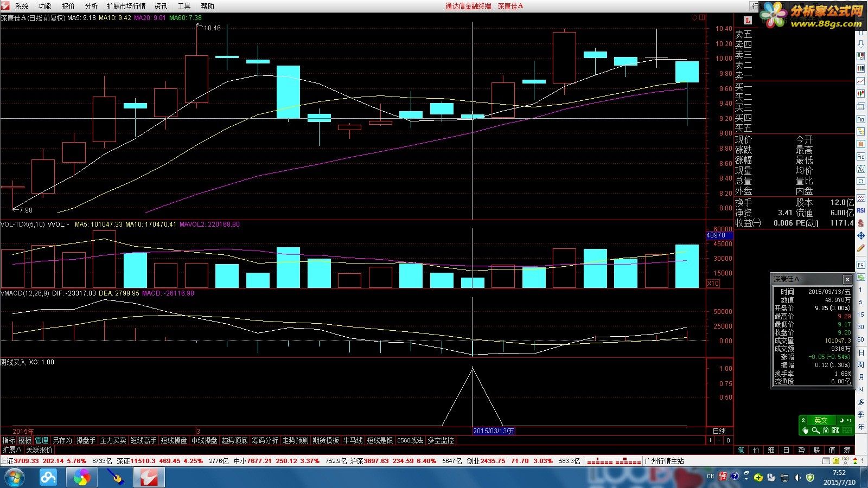Image resolution: width=868 pixels, height=488 pixels.
Task: Open the 日线 period selector
Action: point(719,431)
